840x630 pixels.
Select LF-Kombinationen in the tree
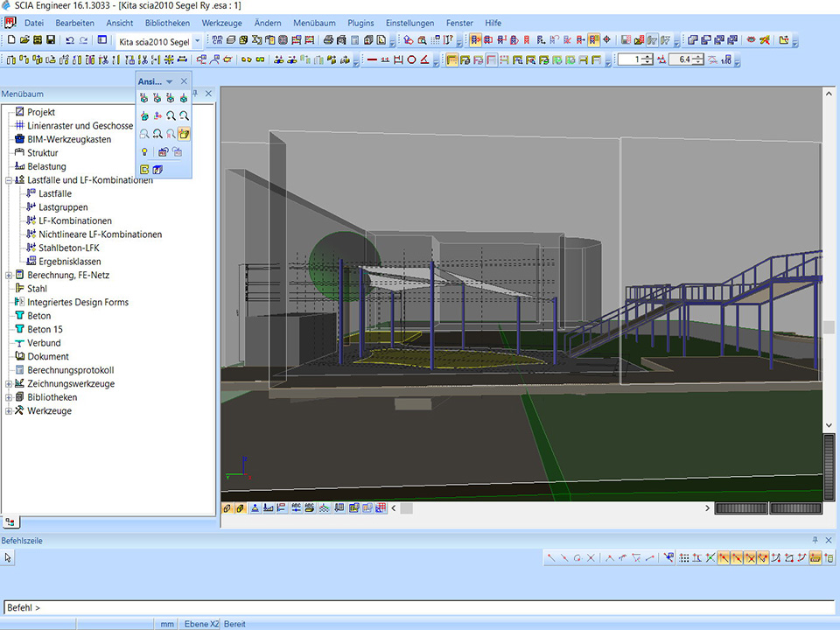[75, 220]
